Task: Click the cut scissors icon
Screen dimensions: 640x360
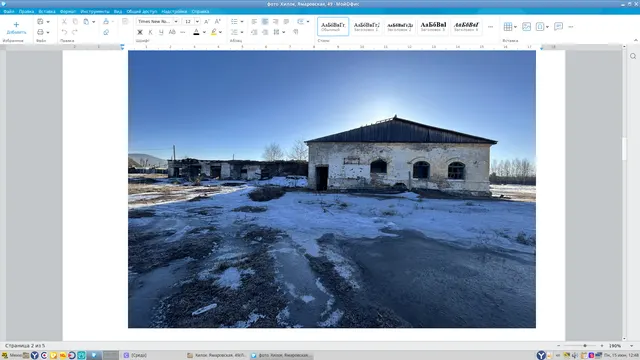Action: (x=64, y=22)
